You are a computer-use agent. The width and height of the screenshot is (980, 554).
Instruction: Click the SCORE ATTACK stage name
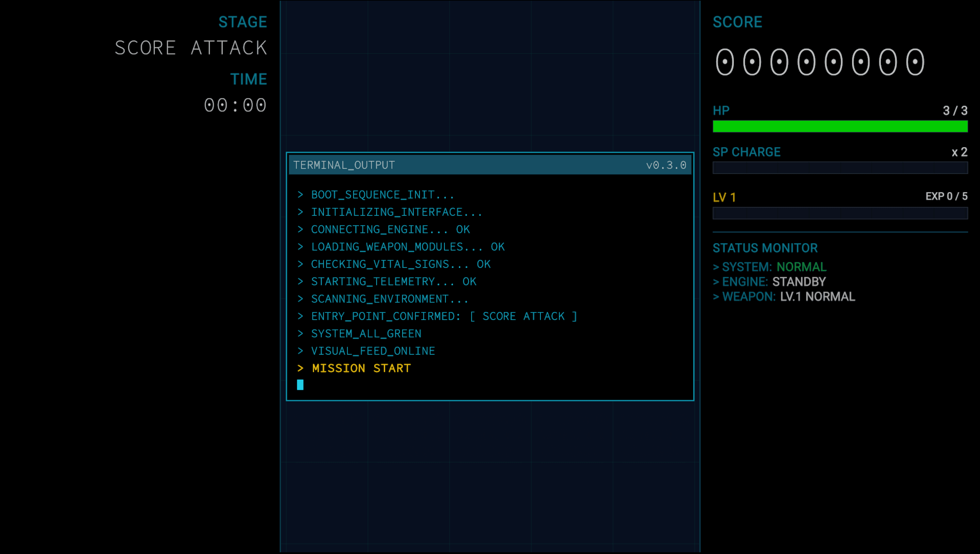click(x=191, y=48)
